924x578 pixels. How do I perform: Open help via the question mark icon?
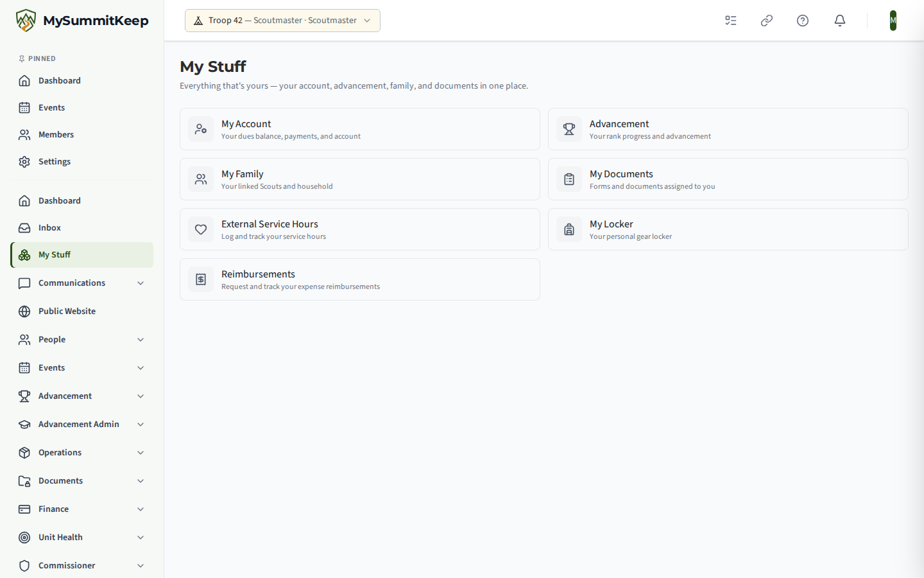[x=803, y=21]
